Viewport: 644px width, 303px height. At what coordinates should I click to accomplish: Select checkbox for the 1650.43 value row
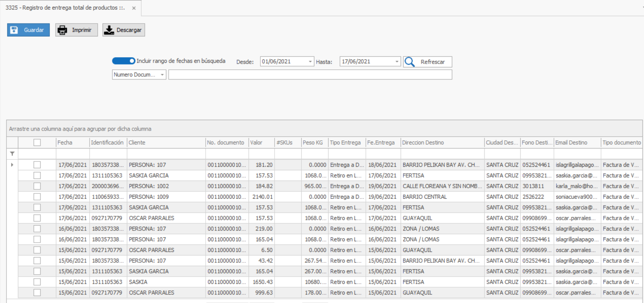(x=37, y=282)
